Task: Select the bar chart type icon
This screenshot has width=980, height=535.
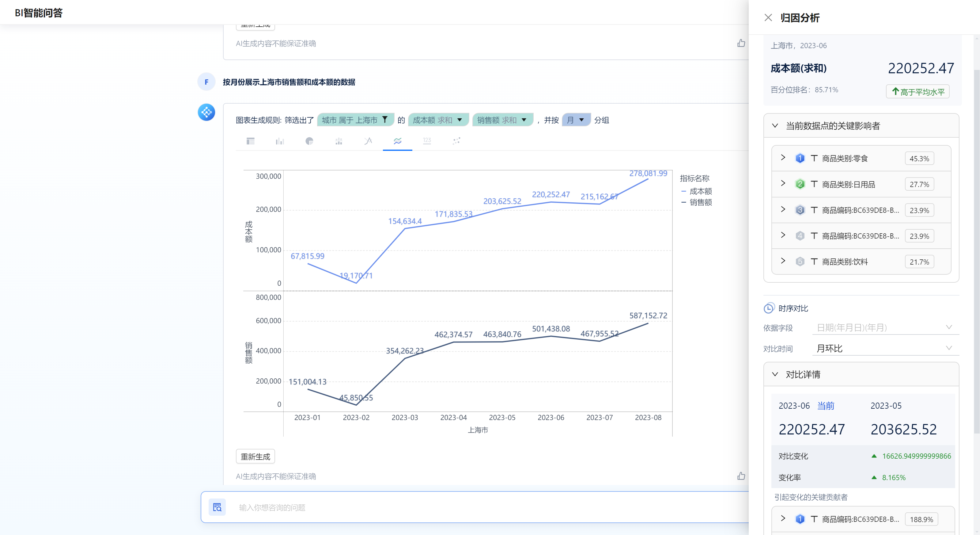Action: pos(280,141)
